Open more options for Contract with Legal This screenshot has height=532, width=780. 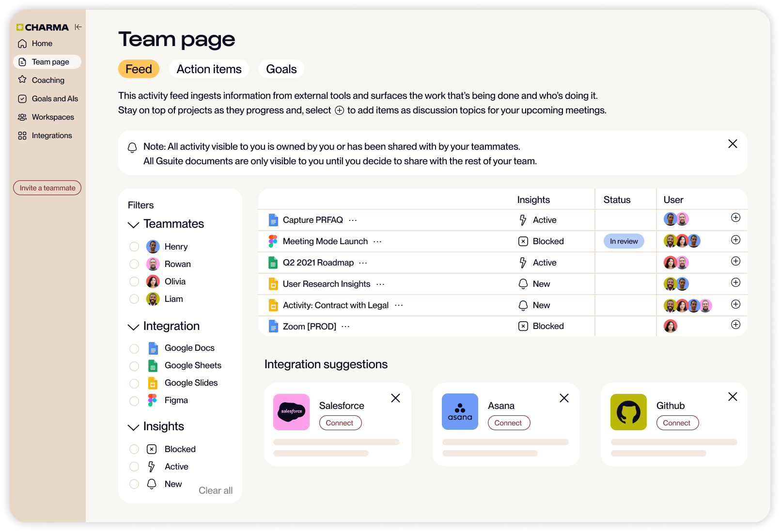click(399, 305)
